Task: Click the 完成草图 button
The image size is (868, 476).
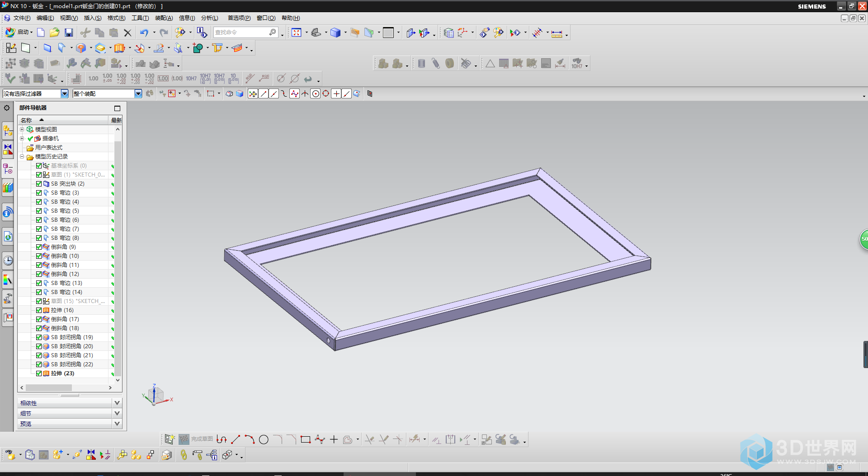Action: (196, 439)
